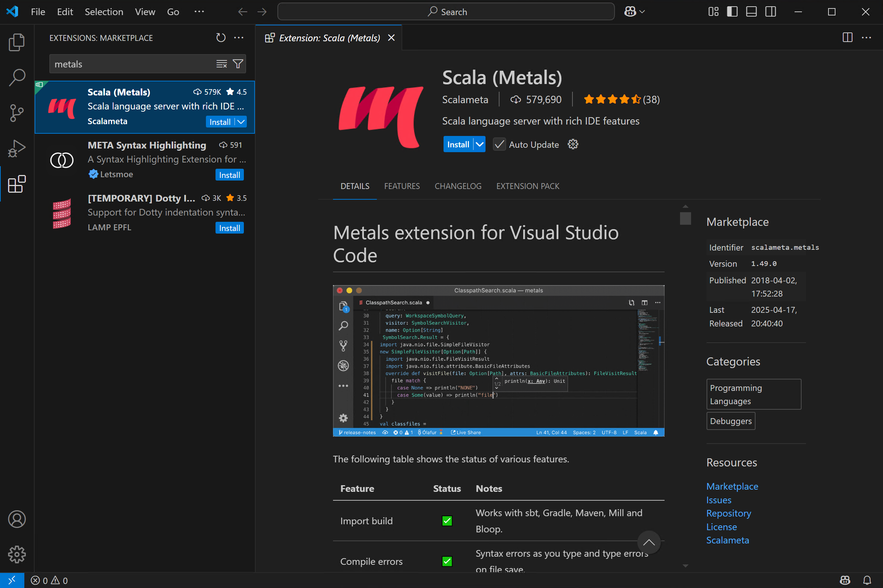Expand Install dropdown on extension detail page
The image size is (883, 588).
click(480, 144)
